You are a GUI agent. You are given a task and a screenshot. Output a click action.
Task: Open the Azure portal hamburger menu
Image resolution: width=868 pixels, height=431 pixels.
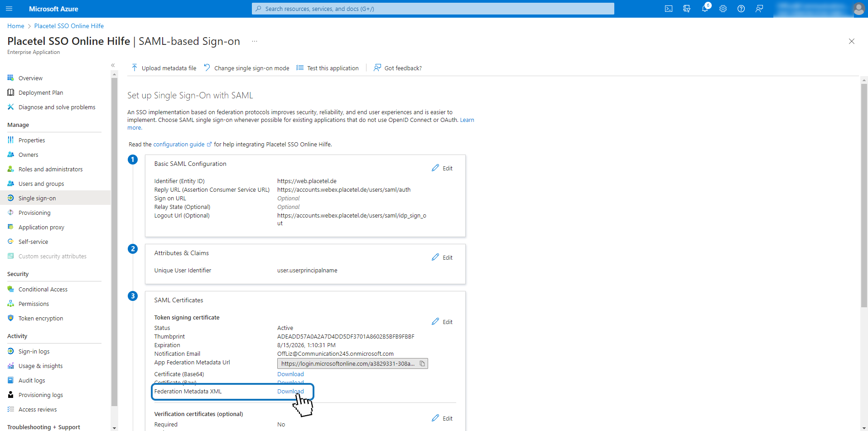point(9,9)
